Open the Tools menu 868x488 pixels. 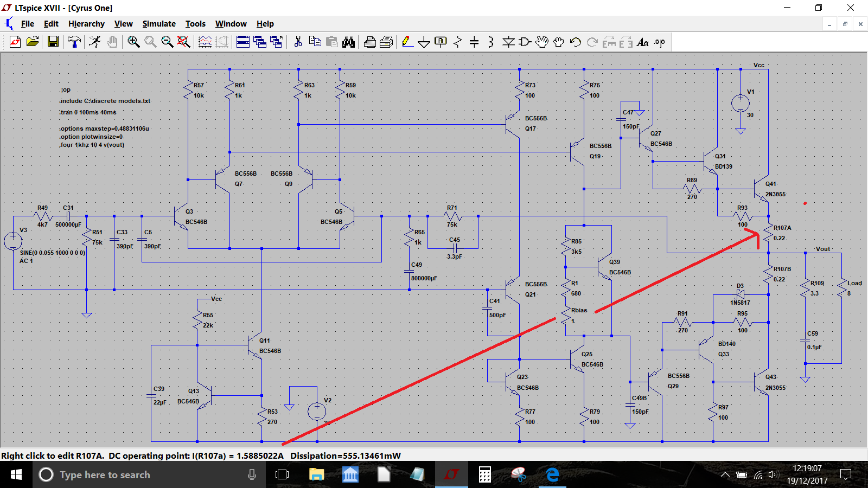coord(195,24)
